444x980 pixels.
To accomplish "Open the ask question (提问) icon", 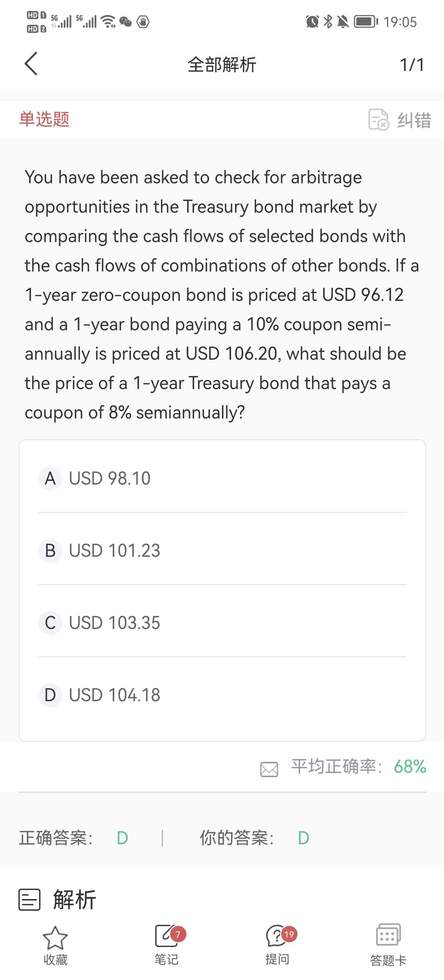I will tap(277, 936).
